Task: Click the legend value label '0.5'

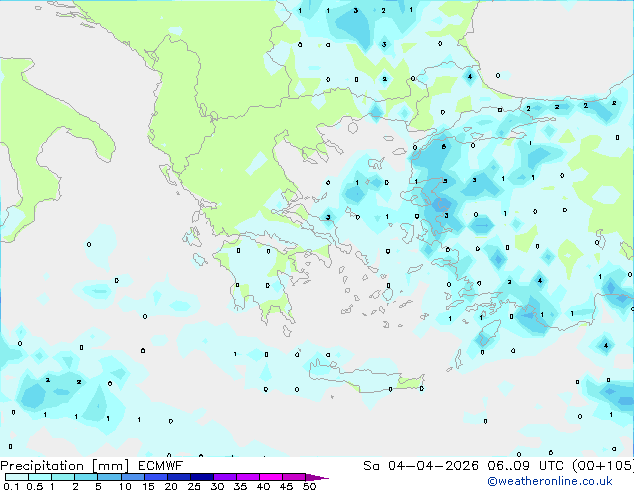Action: [35, 486]
